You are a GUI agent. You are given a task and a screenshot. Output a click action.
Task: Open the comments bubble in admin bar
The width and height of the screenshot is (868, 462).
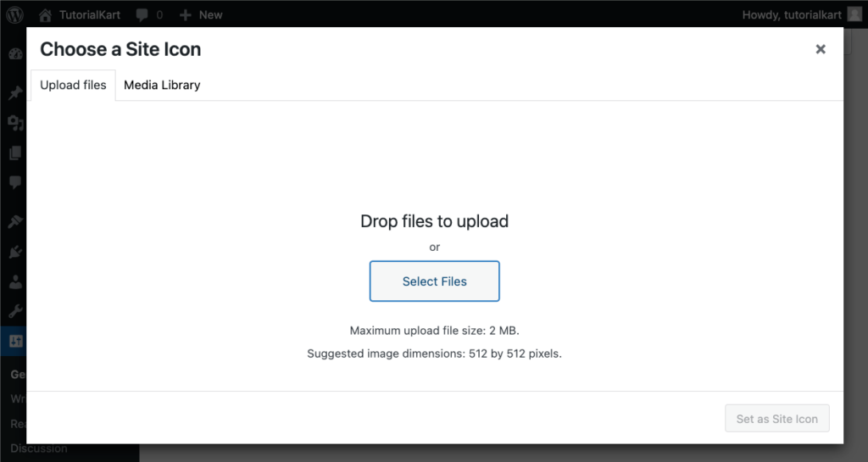pos(149,15)
